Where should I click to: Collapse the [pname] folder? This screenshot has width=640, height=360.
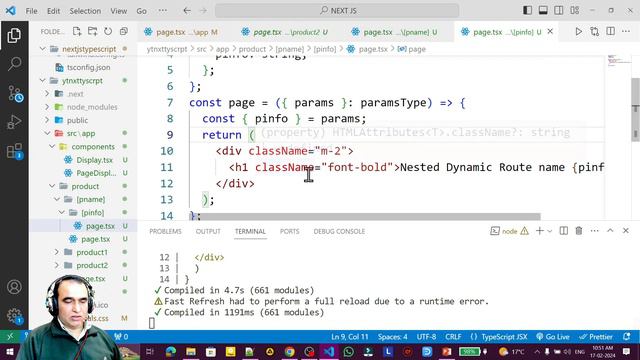tap(57, 199)
